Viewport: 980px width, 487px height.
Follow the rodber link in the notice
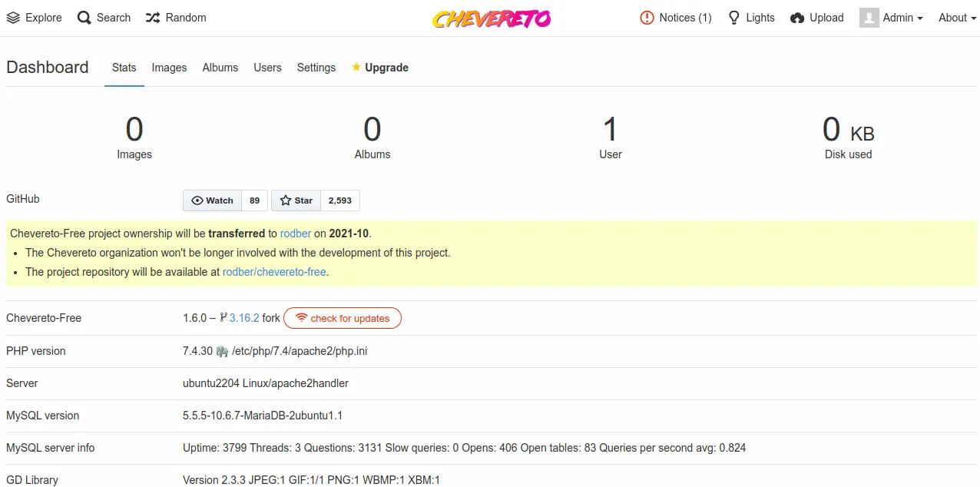coord(296,234)
